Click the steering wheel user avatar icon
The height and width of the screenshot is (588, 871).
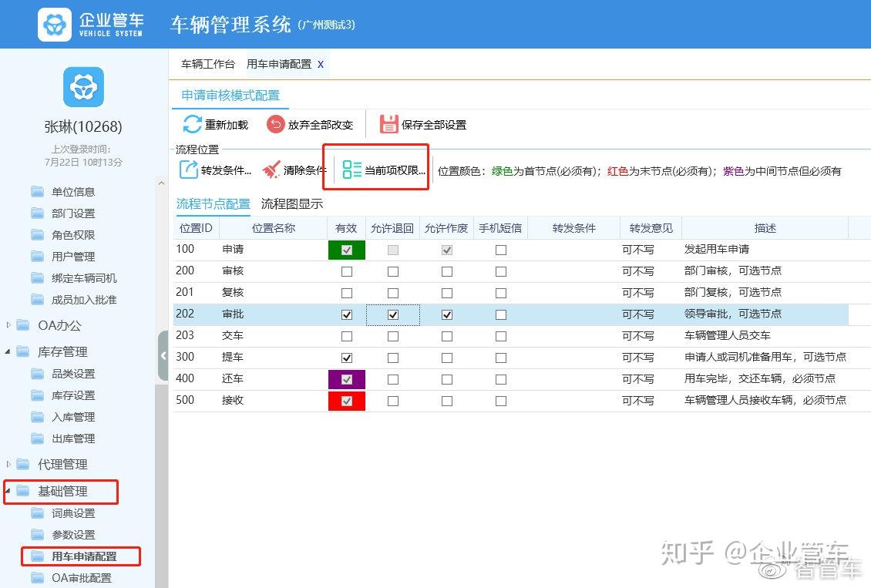coord(83,87)
